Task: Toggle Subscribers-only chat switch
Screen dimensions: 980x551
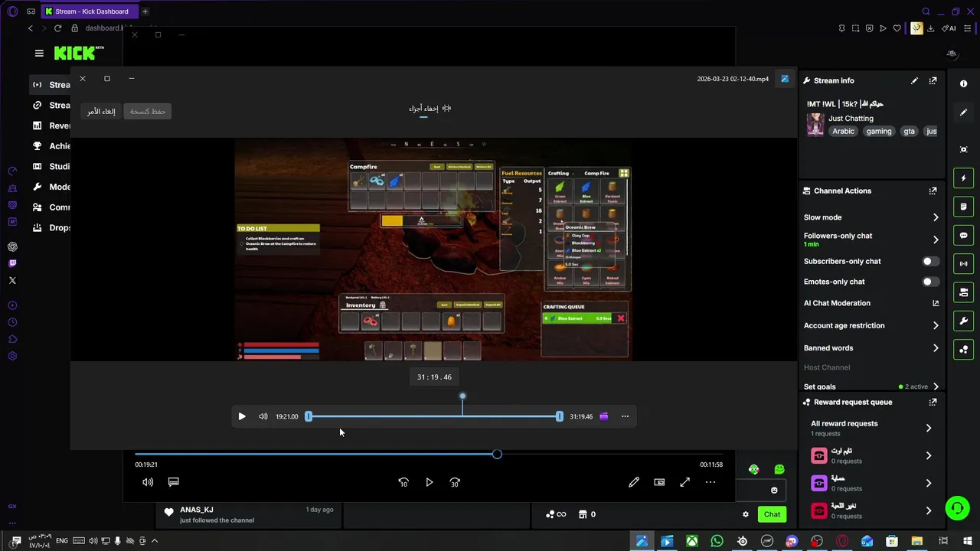Action: [x=930, y=261]
